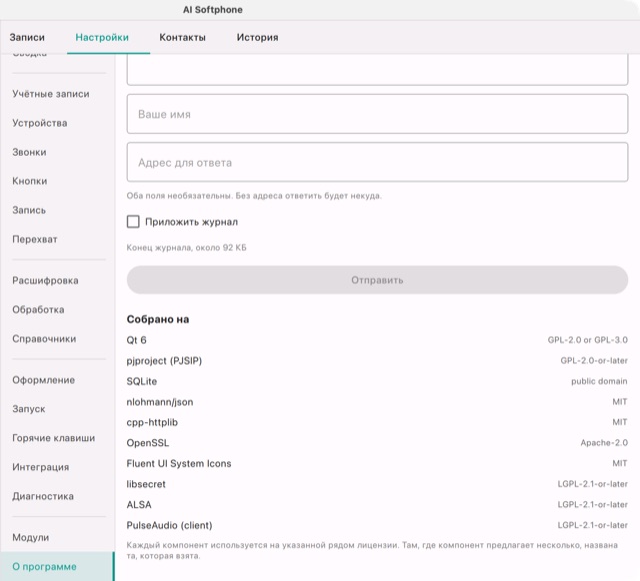The image size is (640, 581).
Task: Click the public domain license text
Action: pos(599,381)
